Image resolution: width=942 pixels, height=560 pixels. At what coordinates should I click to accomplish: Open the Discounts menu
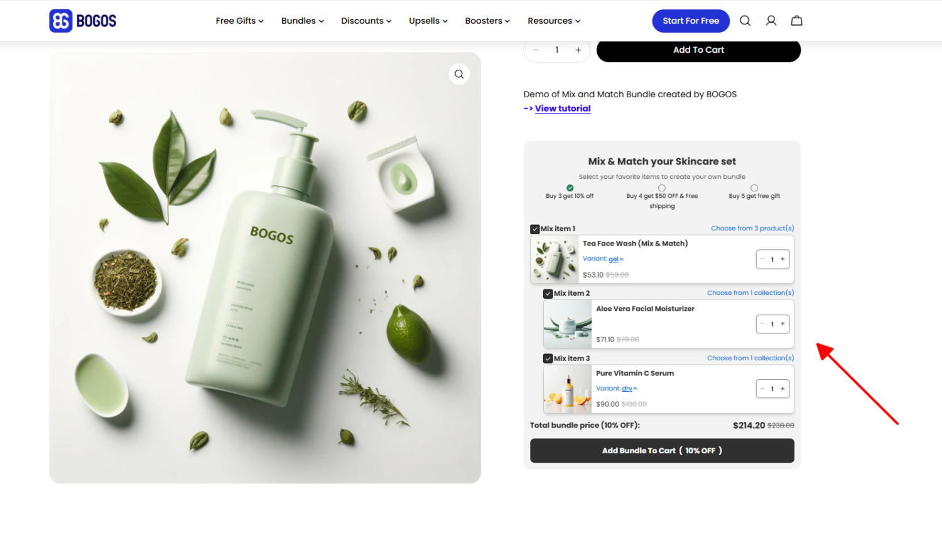tap(366, 21)
